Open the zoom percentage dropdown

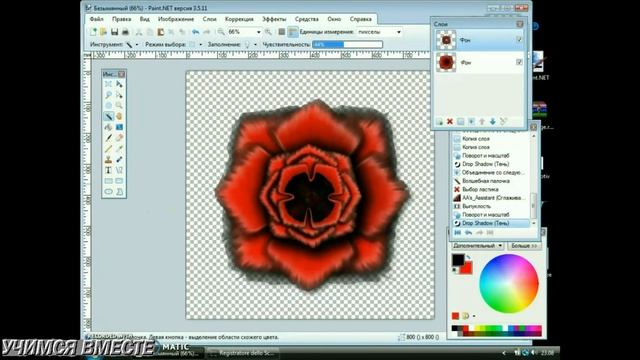tap(258, 32)
